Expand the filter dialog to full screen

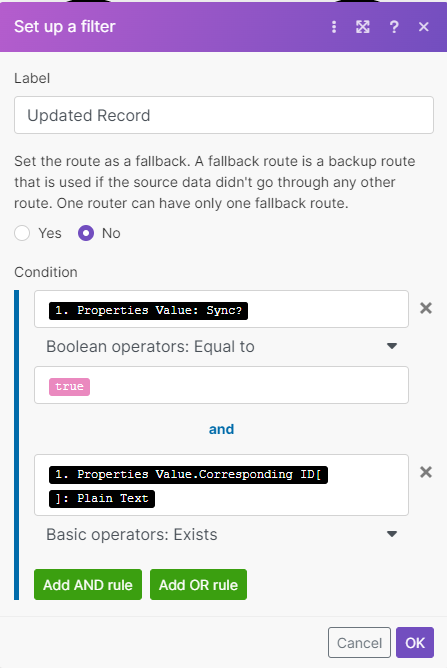click(363, 27)
